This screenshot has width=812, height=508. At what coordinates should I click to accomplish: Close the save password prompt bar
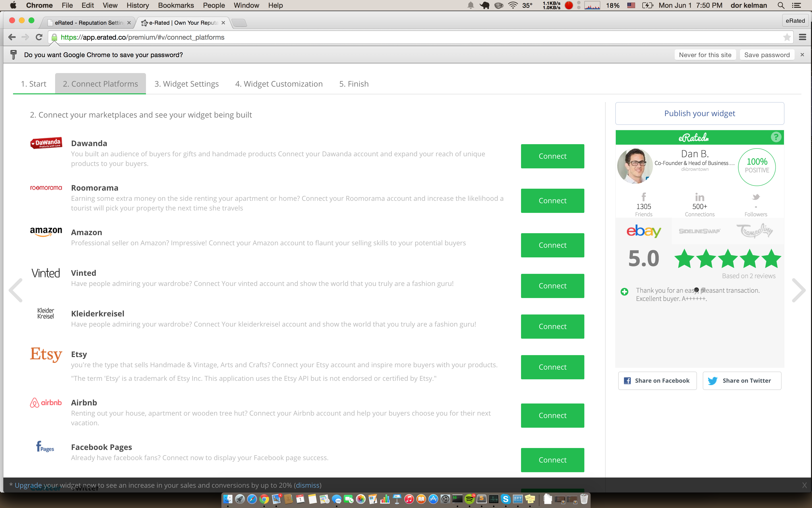pyautogui.click(x=802, y=55)
